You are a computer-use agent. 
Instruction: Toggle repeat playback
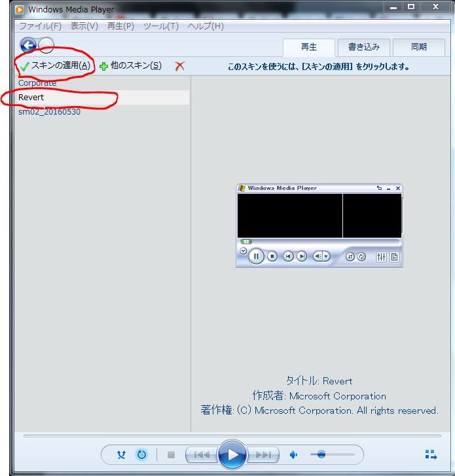point(141,454)
